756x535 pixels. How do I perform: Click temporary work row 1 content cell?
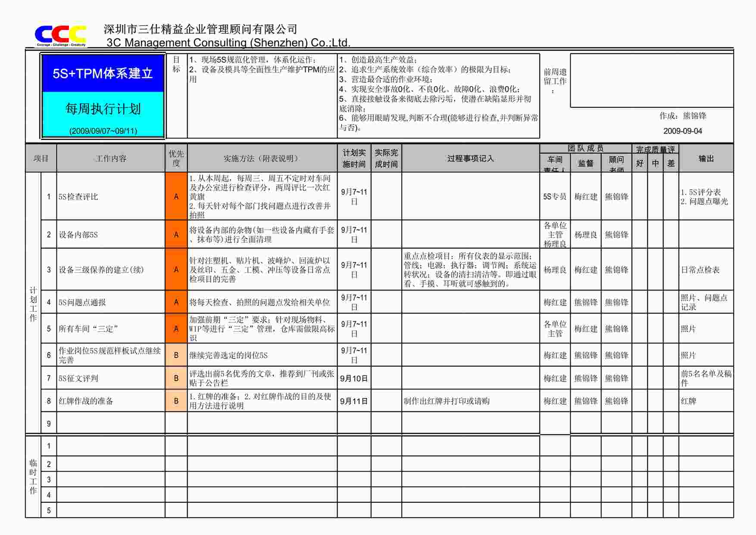[x=111, y=446]
